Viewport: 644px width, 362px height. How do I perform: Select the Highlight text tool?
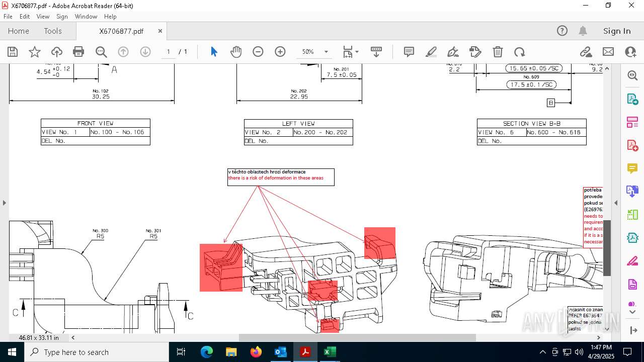pyautogui.click(x=431, y=52)
